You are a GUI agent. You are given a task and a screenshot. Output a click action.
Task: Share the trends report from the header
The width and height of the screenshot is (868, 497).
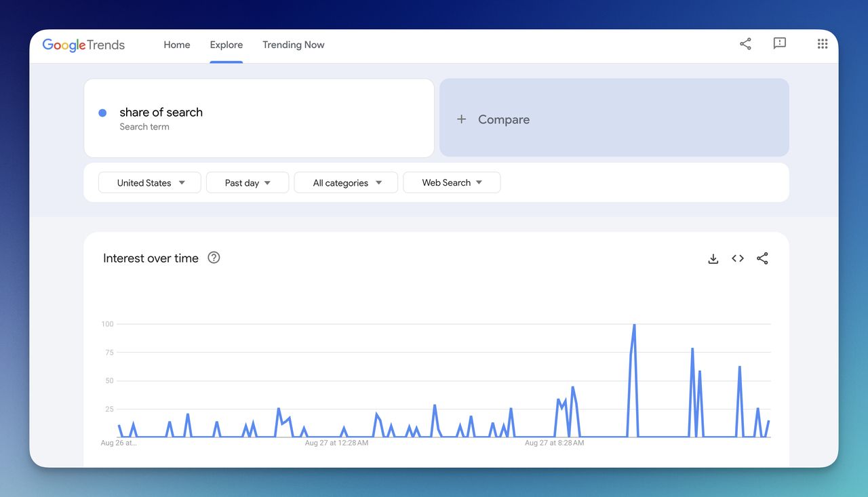pos(745,43)
